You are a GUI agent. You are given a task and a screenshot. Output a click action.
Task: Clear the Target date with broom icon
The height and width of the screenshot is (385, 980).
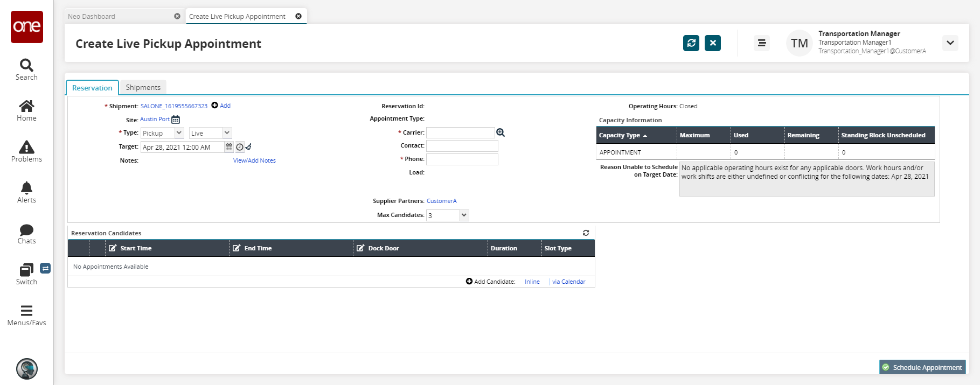(248, 146)
